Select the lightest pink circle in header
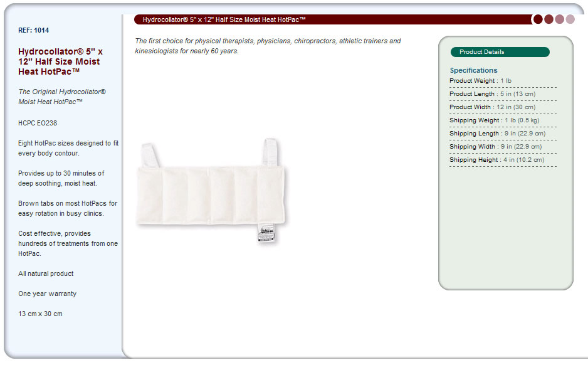The image size is (588, 365). [570, 19]
